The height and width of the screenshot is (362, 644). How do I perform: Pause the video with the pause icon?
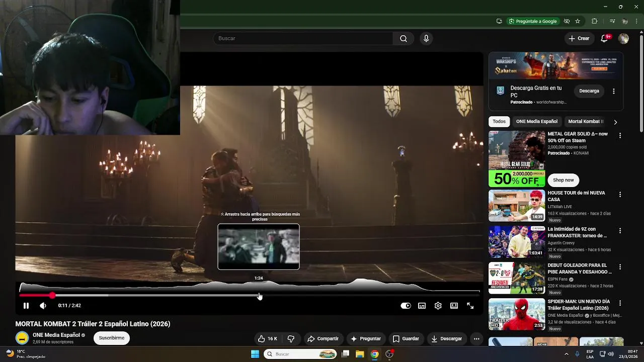(x=26, y=306)
